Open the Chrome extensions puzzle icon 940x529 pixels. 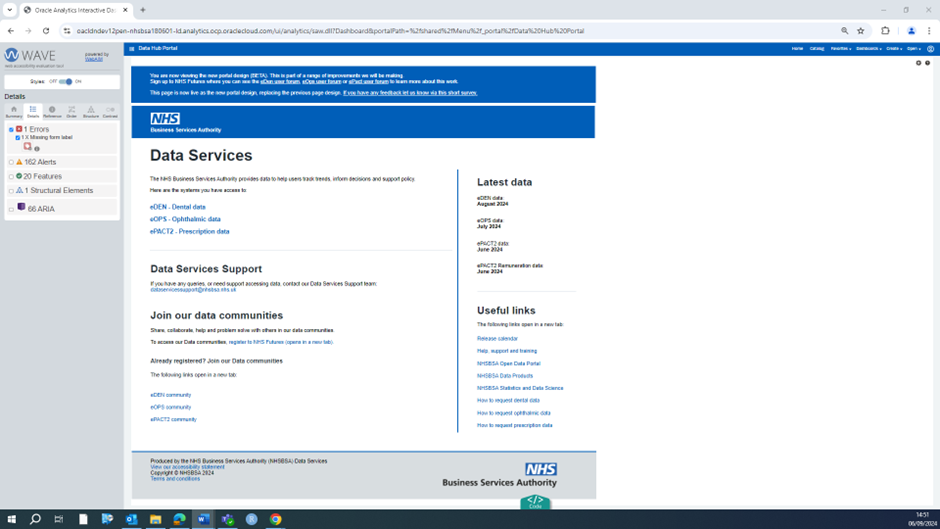(x=885, y=31)
